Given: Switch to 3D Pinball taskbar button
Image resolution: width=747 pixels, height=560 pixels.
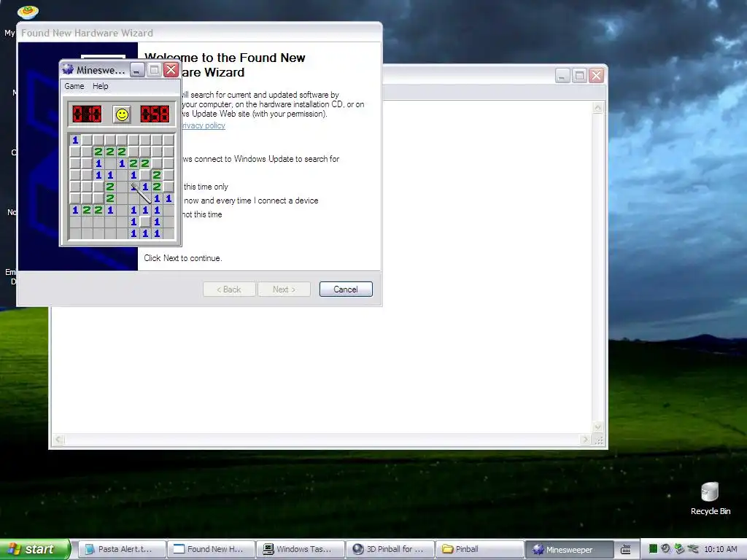Looking at the screenshot, I should [x=390, y=550].
